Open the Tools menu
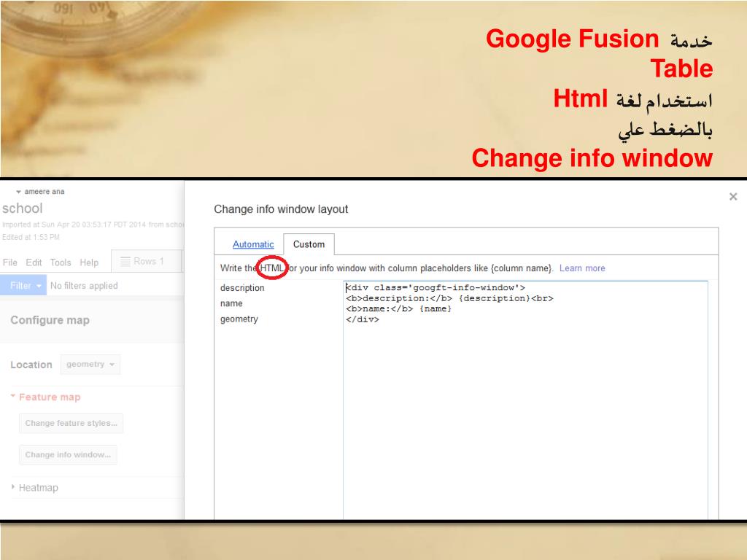 (61, 262)
